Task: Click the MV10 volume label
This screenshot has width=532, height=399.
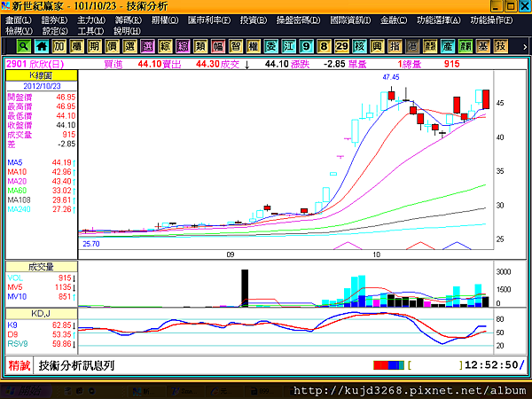Action: click(17, 296)
